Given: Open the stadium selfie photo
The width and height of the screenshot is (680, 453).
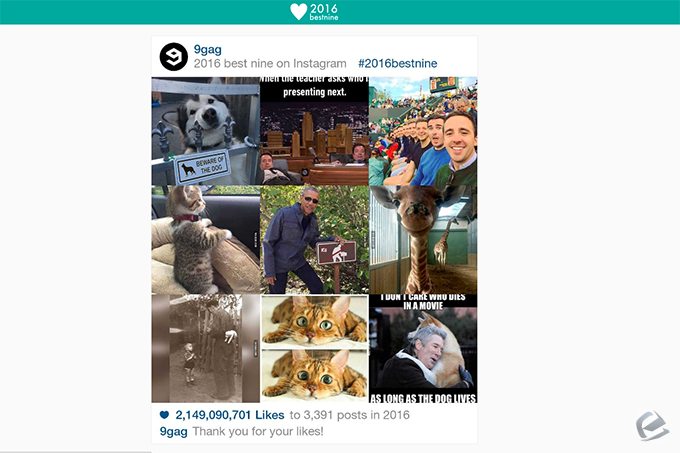Looking at the screenshot, I should [x=423, y=131].
